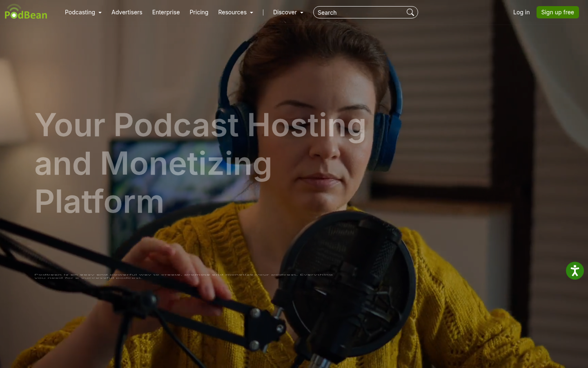
Task: Expand the Podcasting dropdown menu
Action: coord(83,12)
